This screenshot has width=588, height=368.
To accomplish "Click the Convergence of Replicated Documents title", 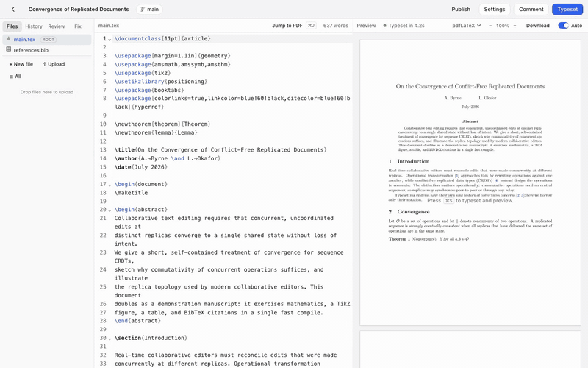I will (79, 9).
